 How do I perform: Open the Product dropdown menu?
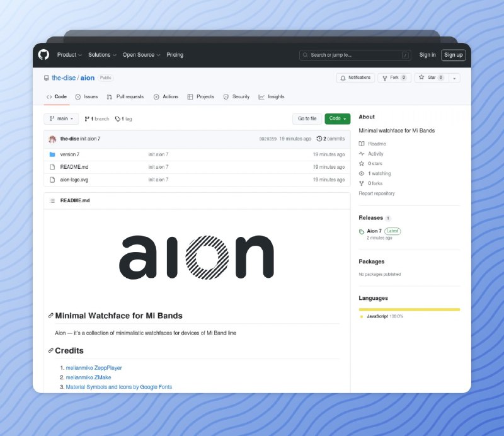tap(69, 55)
